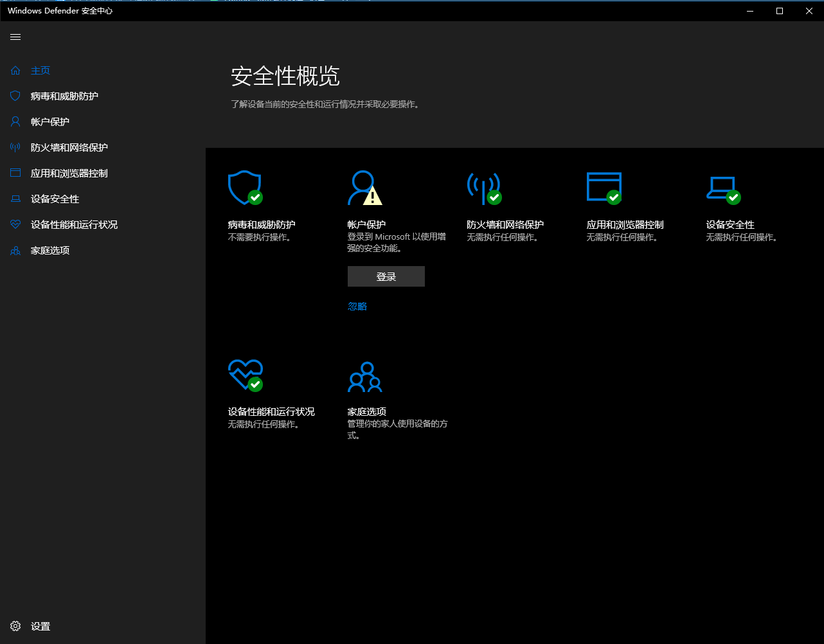Select 防火墙和网络保护 in the sidebar
This screenshot has height=644, width=824.
(x=69, y=147)
